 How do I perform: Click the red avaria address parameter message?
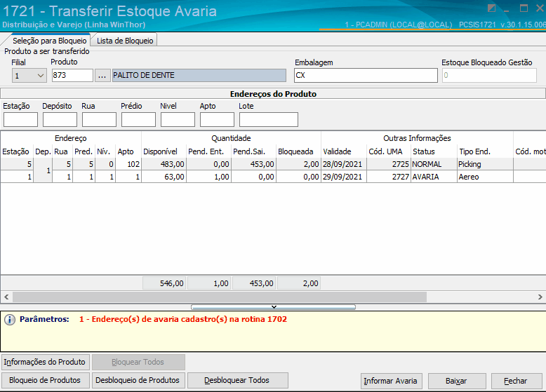click(x=183, y=319)
